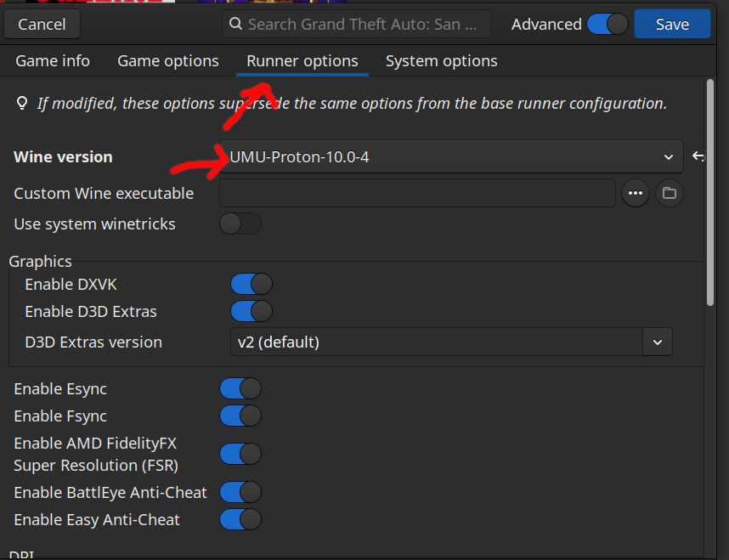Click the search magnifier icon
Viewport: 729px width, 560px height.
(235, 23)
